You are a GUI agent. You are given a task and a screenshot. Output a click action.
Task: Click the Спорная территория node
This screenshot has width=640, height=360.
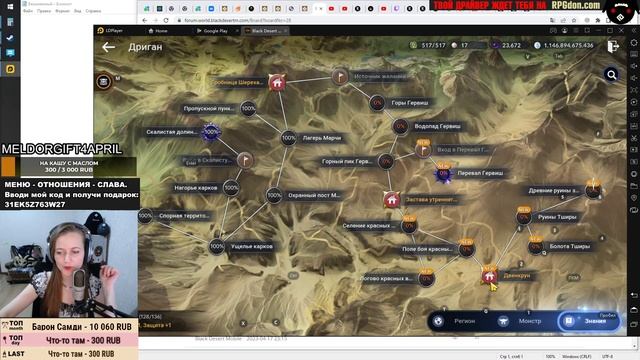[x=145, y=216]
